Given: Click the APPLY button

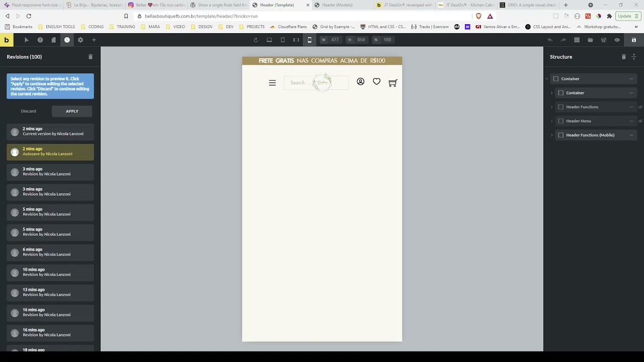Looking at the screenshot, I should click(x=72, y=111).
